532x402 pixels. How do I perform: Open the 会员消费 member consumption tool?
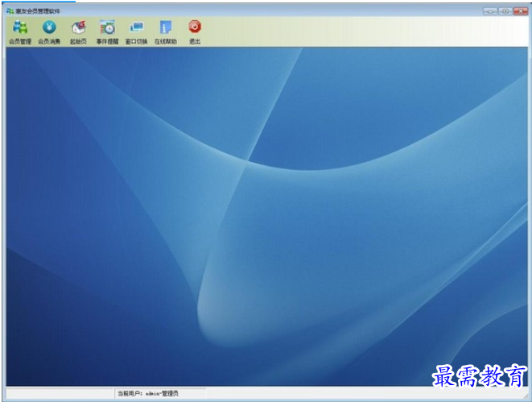pyautogui.click(x=49, y=32)
